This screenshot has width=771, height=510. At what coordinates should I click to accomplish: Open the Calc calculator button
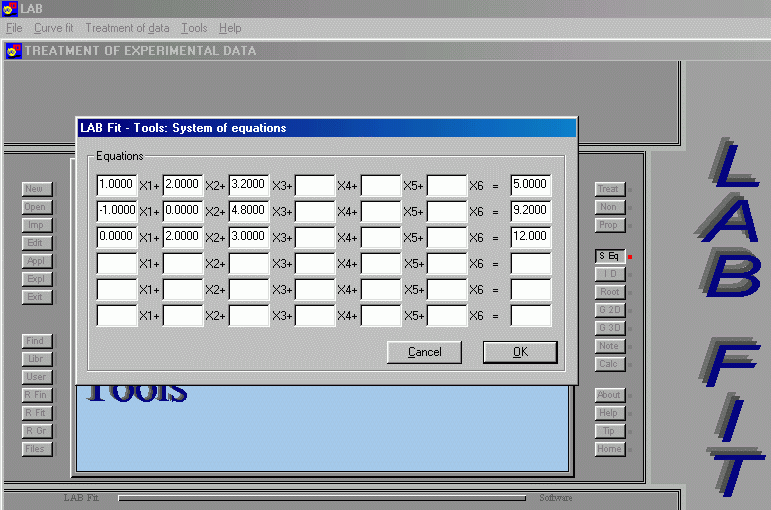(x=610, y=364)
